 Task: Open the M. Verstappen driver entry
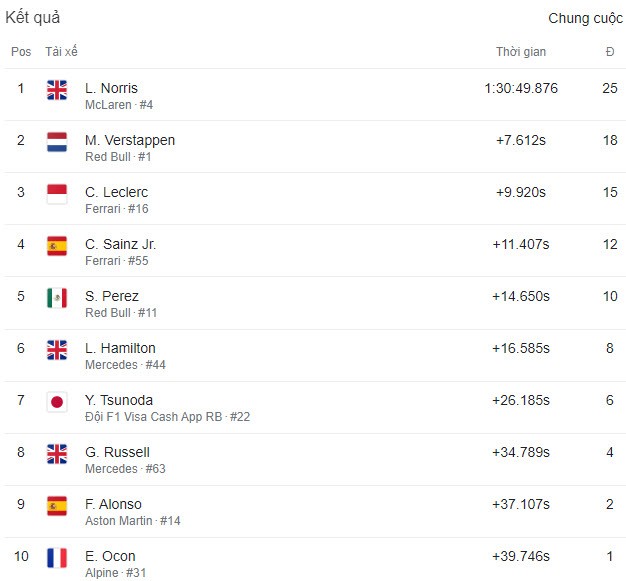[130, 140]
